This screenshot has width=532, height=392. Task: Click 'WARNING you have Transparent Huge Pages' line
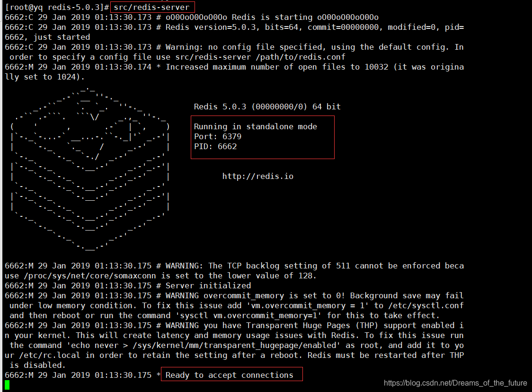234,325
